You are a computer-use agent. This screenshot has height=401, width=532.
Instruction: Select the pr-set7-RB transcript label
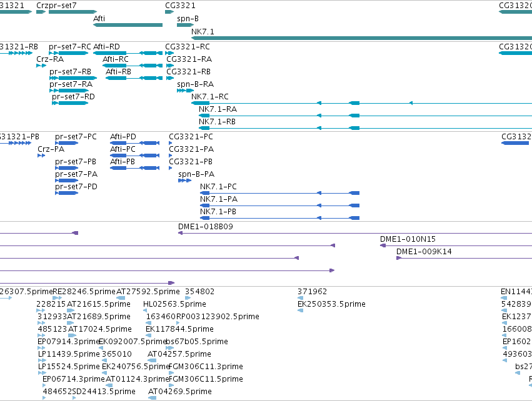point(70,72)
